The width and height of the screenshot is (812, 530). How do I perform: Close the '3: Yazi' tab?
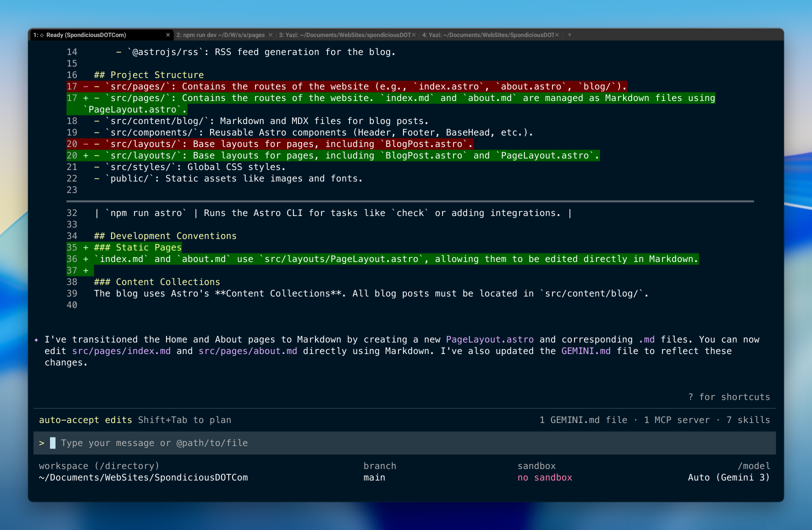pos(414,35)
